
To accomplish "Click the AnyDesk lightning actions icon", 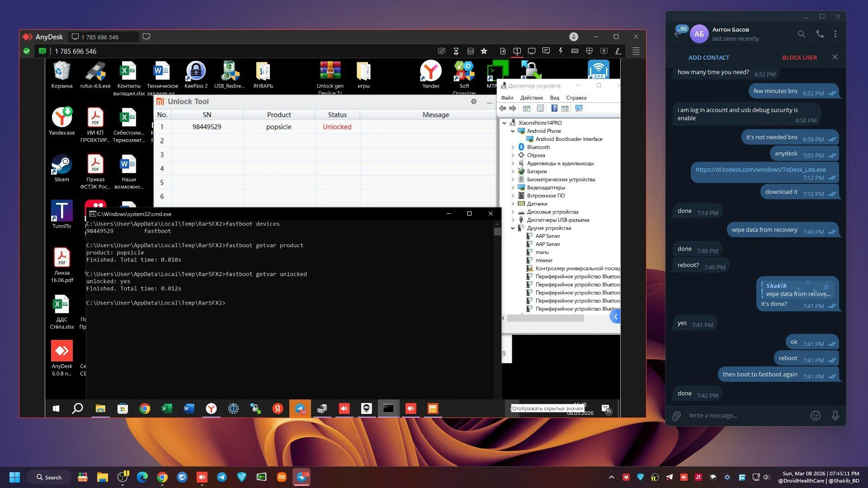I will pyautogui.click(x=561, y=51).
